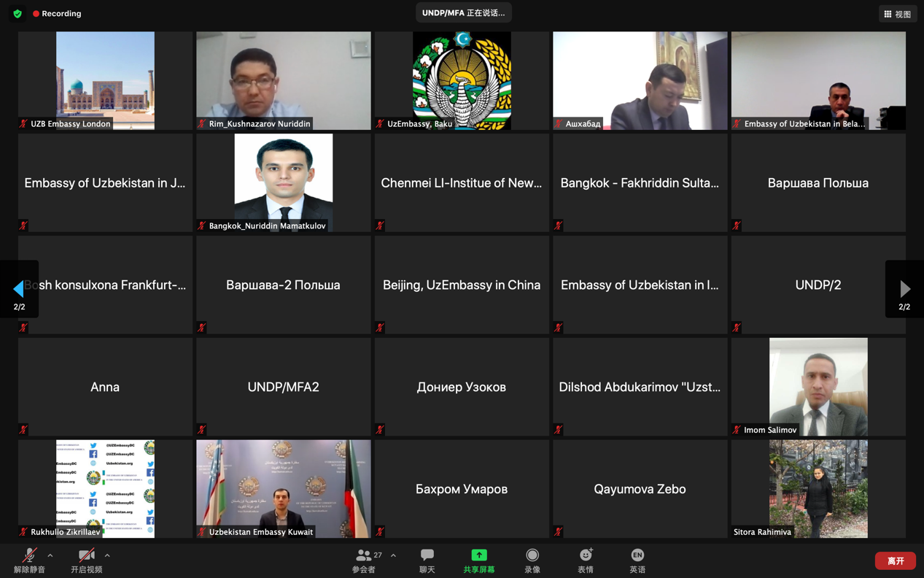Screen dimensions: 924x578
Task: Go to previous page with left arrow
Action: click(x=19, y=289)
